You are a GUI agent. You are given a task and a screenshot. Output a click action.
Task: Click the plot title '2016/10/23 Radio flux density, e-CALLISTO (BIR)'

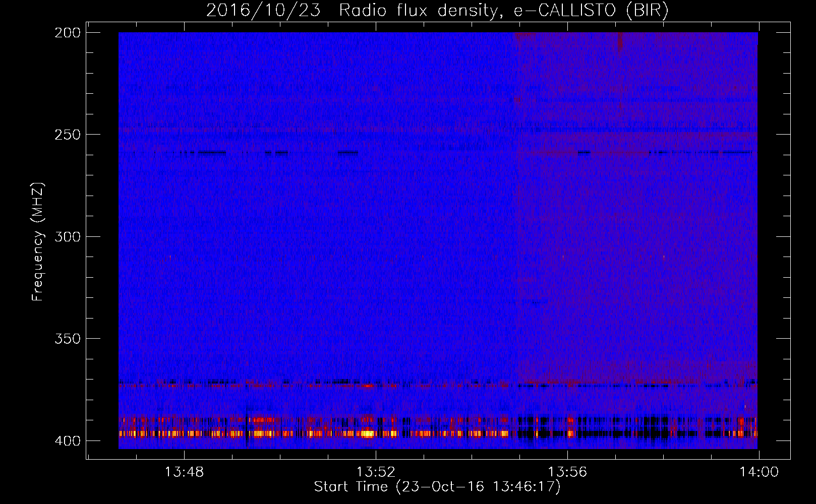point(437,10)
